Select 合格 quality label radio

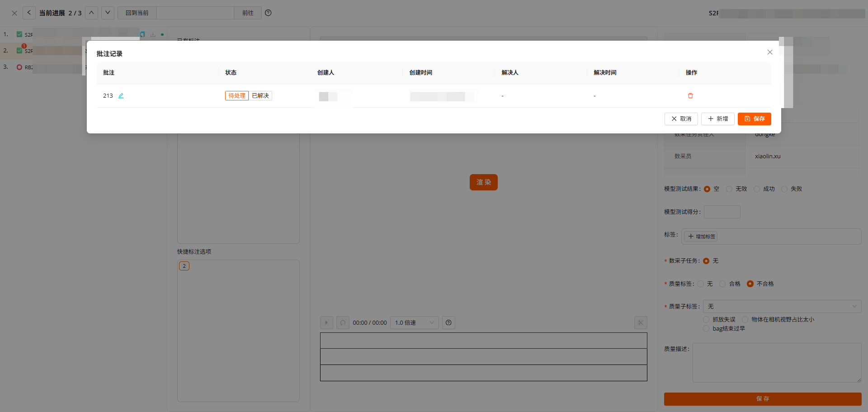(723, 284)
